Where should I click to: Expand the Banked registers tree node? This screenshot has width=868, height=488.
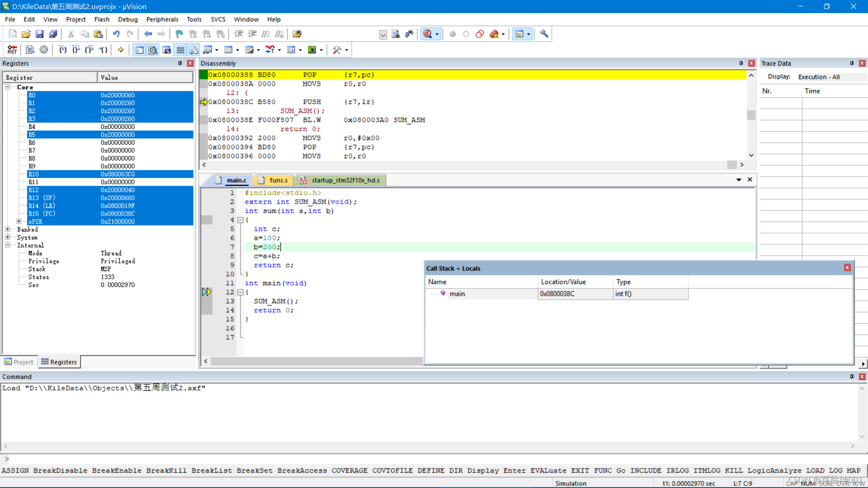(8, 230)
